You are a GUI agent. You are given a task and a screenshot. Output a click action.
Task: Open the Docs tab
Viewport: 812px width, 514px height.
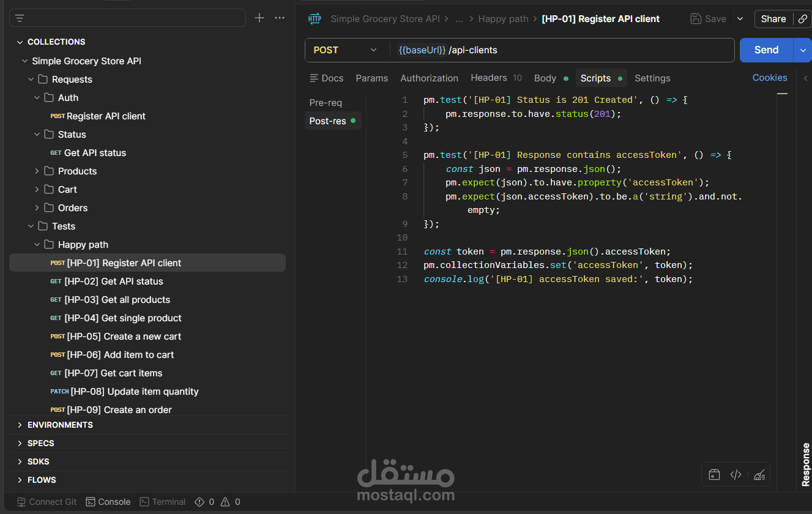click(x=326, y=78)
